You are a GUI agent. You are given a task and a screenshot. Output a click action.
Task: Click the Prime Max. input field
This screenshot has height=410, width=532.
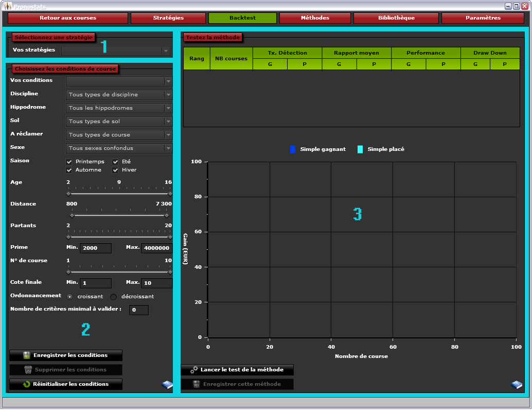pos(157,248)
